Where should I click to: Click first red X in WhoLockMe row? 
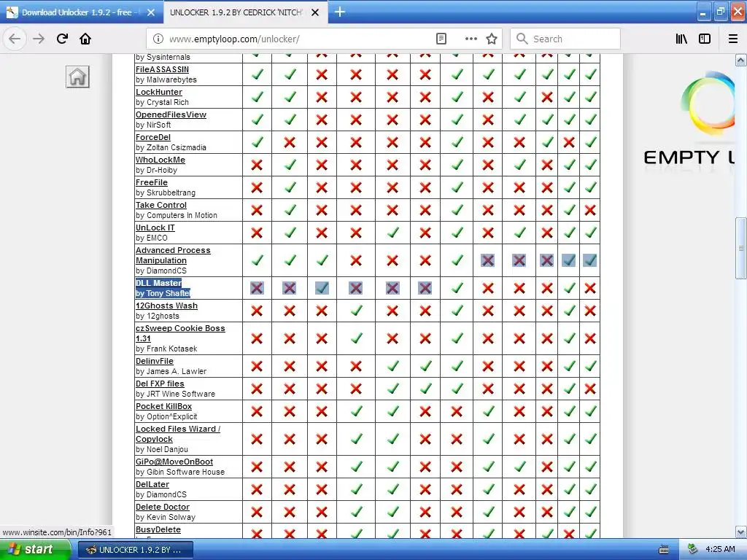point(257,165)
